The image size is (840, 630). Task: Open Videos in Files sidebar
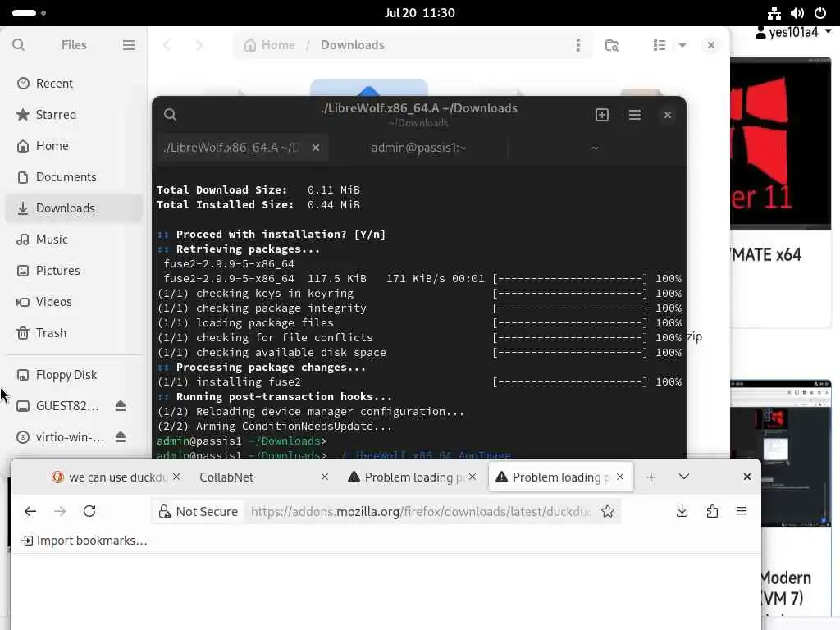(x=74, y=302)
